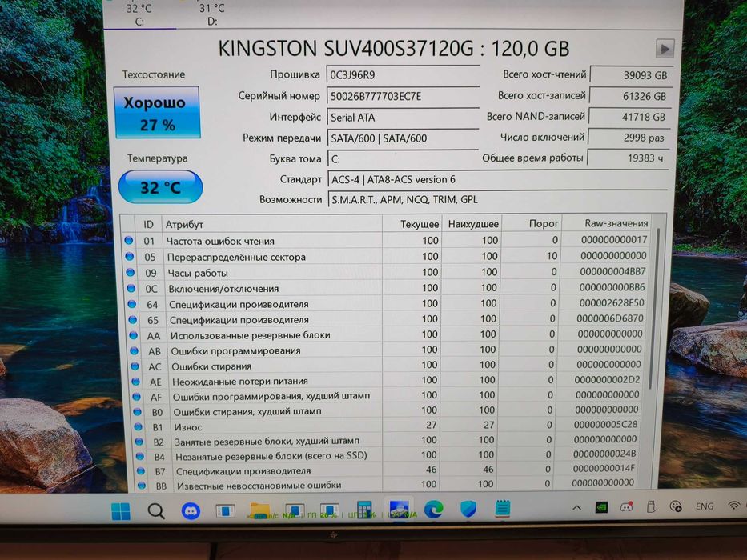Click the features field 'S.M.A.R.T., APM, NCQ, TRIM, GPL'

[x=497, y=199]
